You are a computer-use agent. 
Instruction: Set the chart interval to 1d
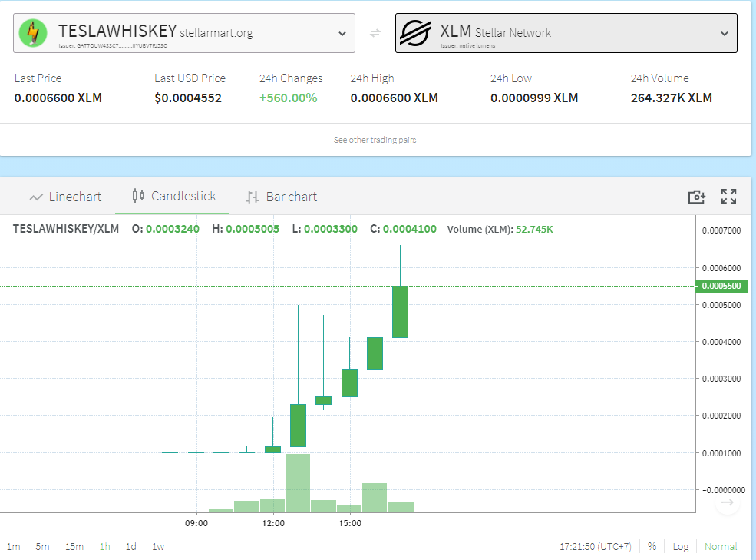point(130,546)
